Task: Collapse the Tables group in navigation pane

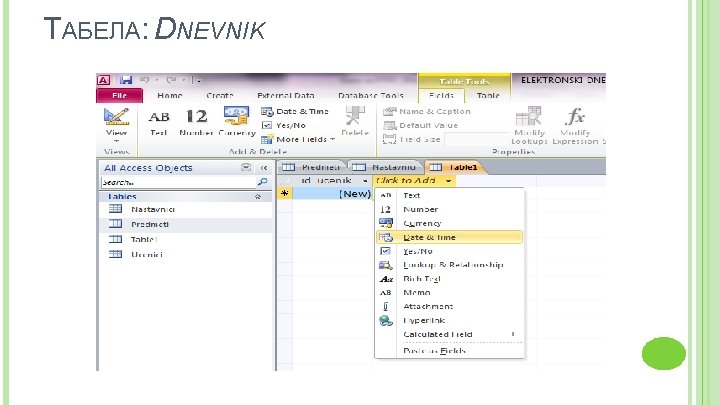Action: pyautogui.click(x=258, y=197)
